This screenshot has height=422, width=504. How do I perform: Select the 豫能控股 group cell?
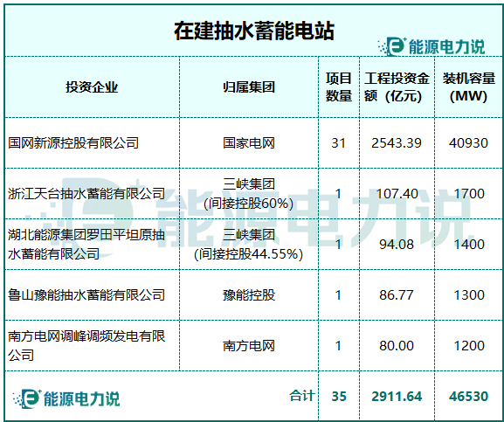249,295
